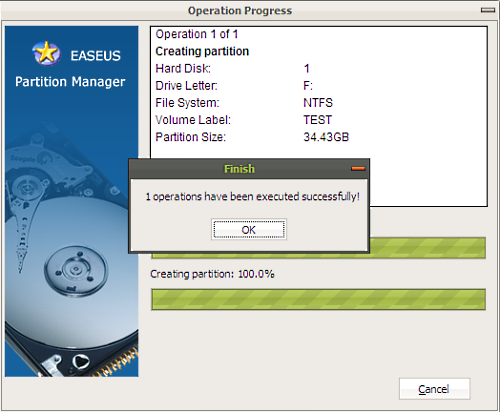This screenshot has width=500, height=412.
Task: Minimize the Operation Progress window
Action: [x=488, y=10]
